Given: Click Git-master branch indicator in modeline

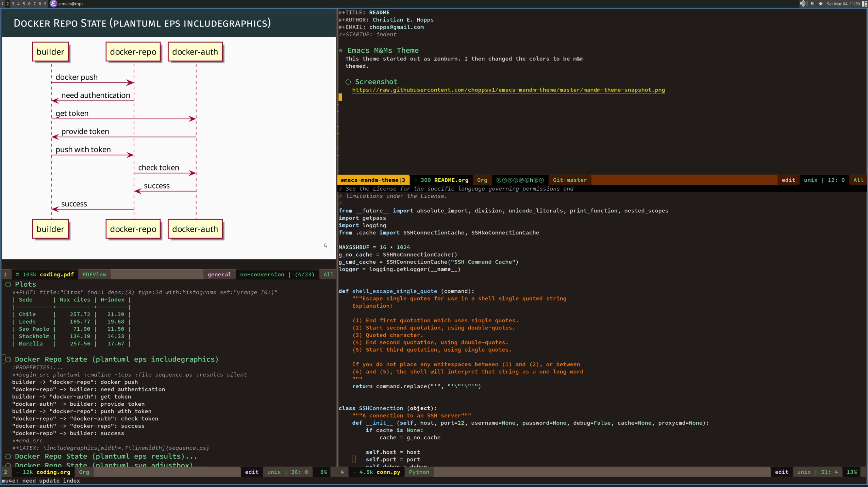Looking at the screenshot, I should click(569, 180).
